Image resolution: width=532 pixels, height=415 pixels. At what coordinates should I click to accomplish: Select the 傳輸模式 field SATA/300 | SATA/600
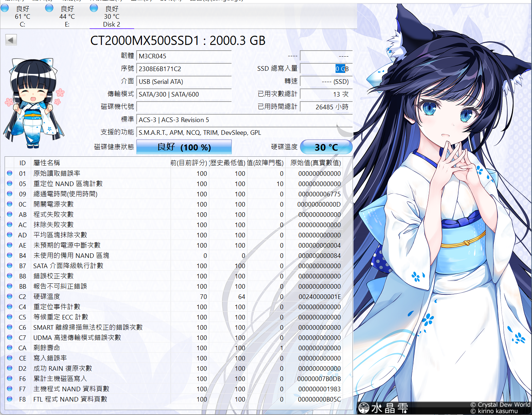click(184, 94)
